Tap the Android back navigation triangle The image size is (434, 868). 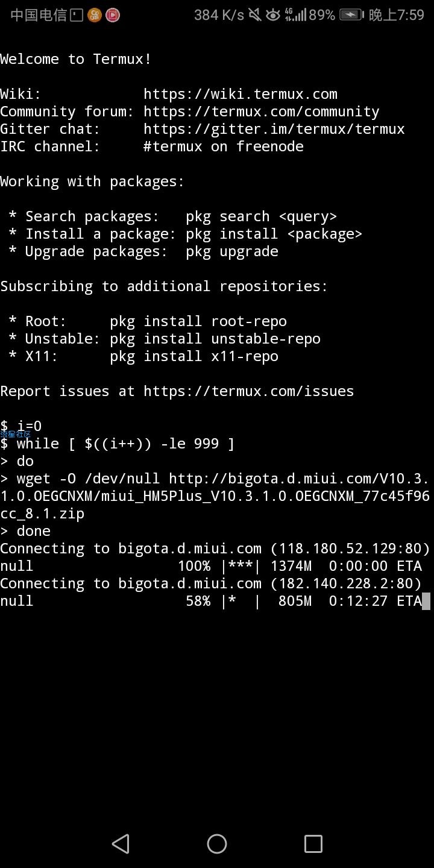point(121,844)
